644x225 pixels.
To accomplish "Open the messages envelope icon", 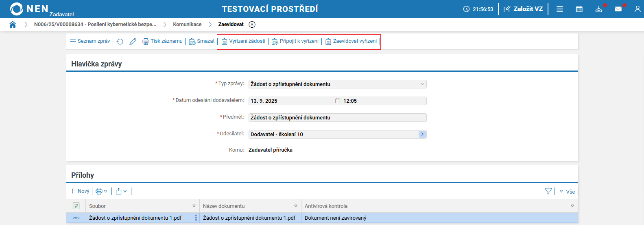I will click(x=618, y=9).
